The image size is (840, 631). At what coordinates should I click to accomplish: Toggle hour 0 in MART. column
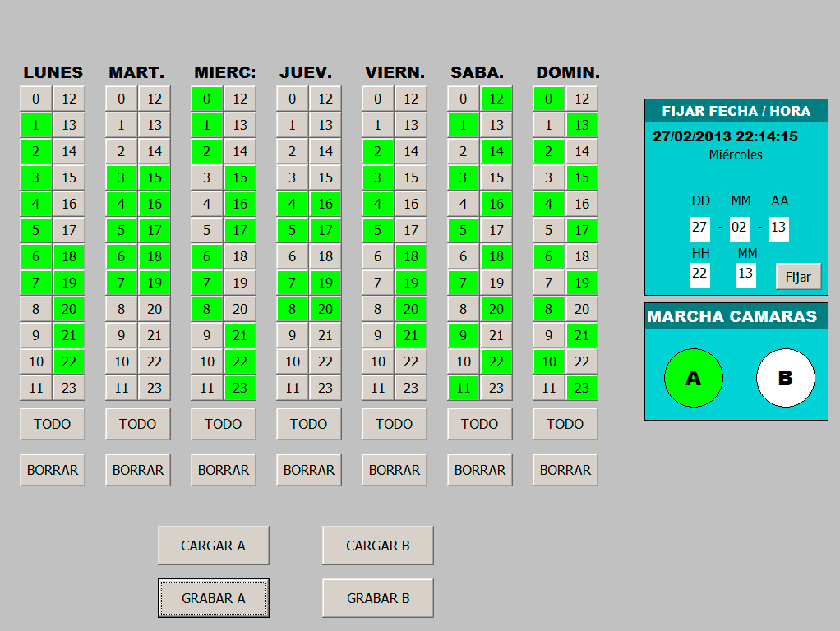122,99
